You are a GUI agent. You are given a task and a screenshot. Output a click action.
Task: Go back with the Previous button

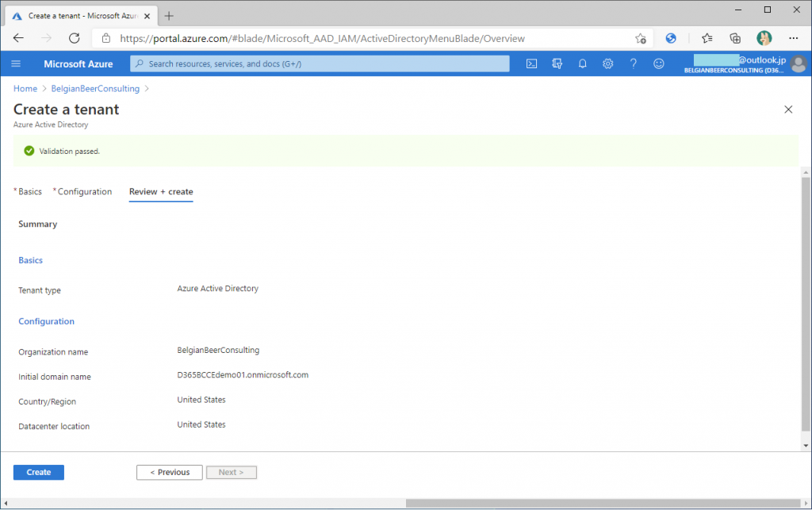170,472
